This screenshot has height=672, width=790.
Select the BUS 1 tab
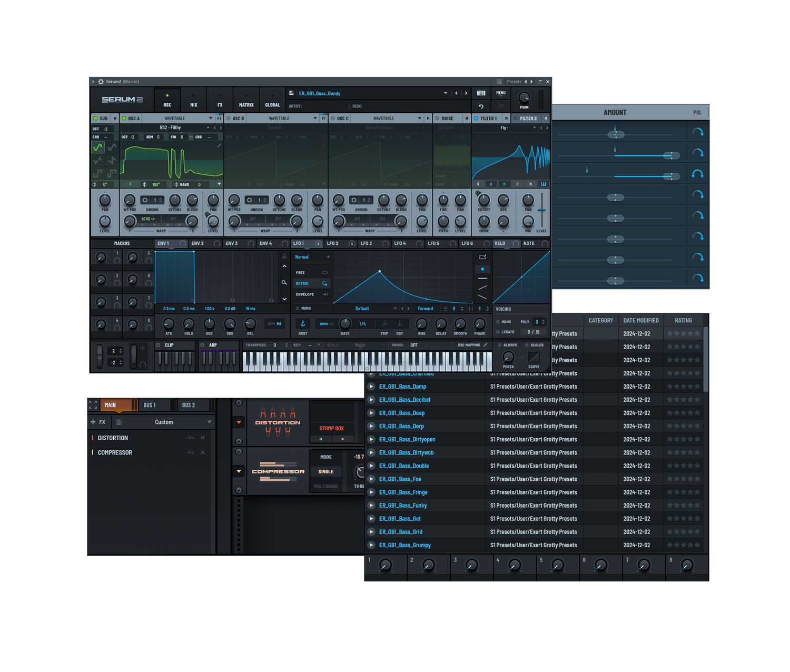tap(150, 405)
